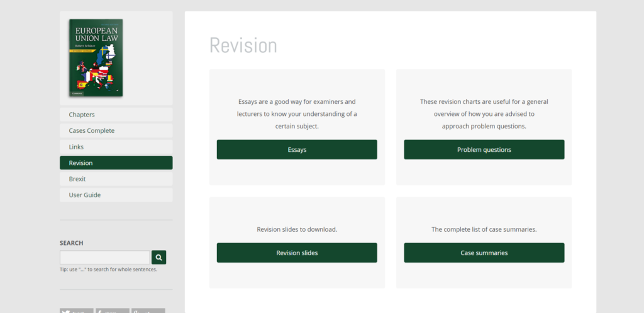
Task: Open the Essays revision section
Action: pos(297,150)
